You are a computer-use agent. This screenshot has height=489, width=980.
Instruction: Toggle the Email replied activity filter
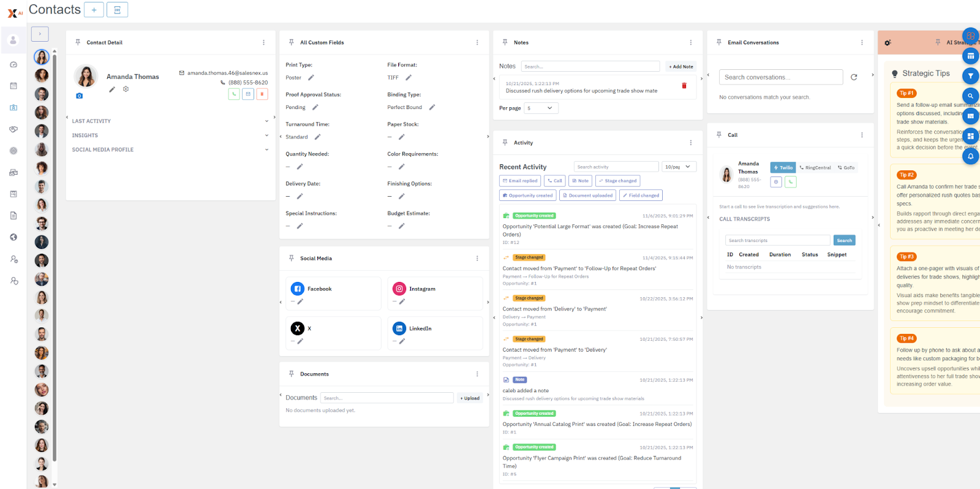pyautogui.click(x=520, y=181)
